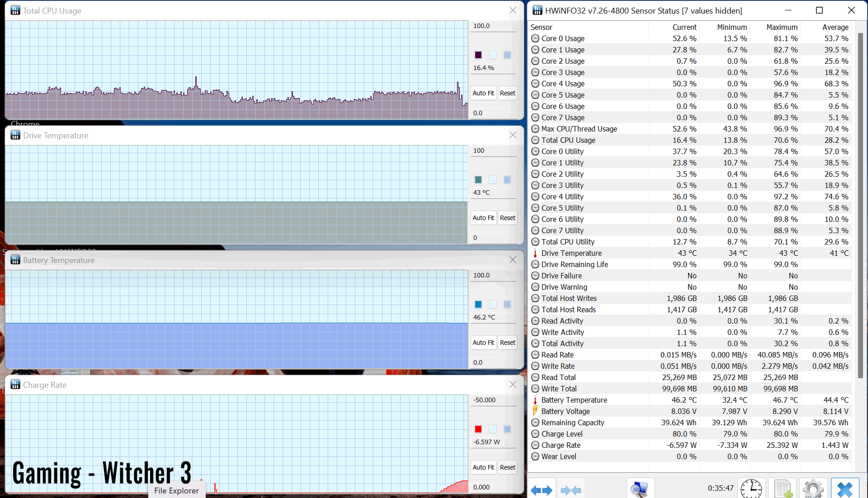Viewport: 868px width, 498px height.
Task: Pick the red swatch in Charge Rate graph
Action: click(x=478, y=429)
